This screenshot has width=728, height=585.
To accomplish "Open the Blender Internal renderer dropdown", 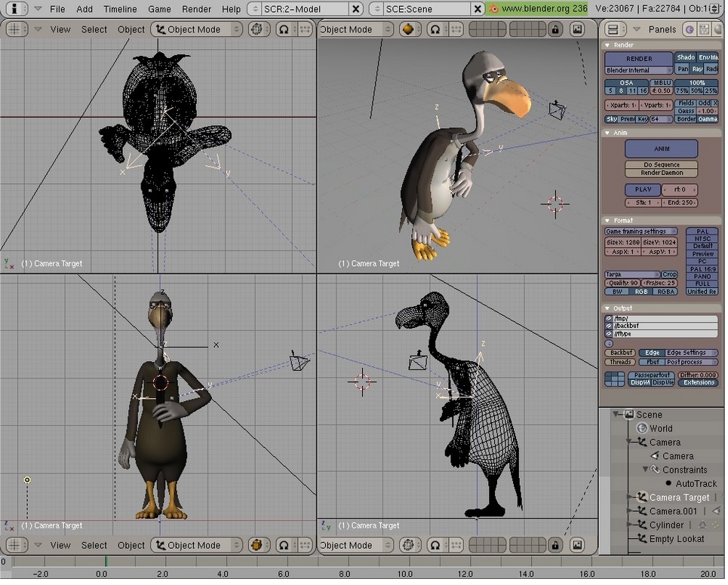I will 638,70.
